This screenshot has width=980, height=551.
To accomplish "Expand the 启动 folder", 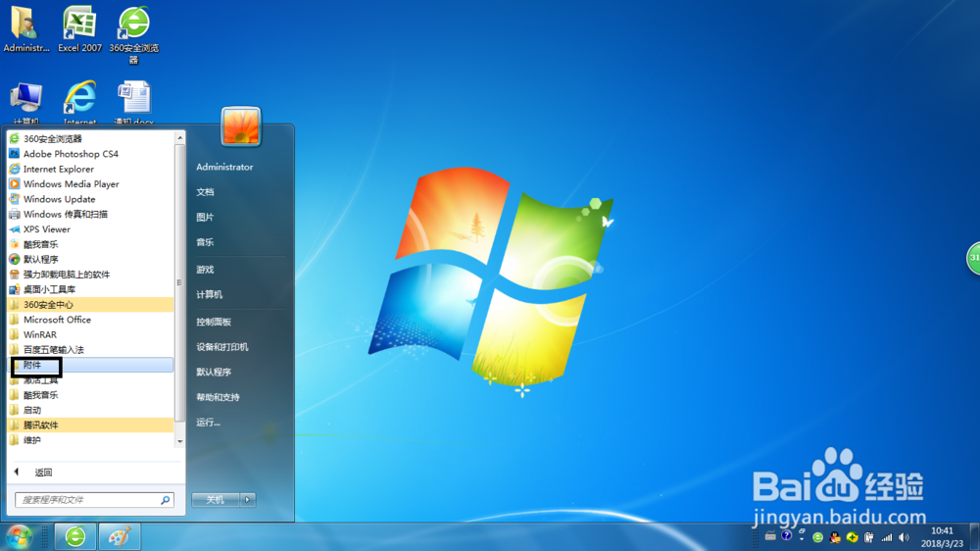I will 90,410.
